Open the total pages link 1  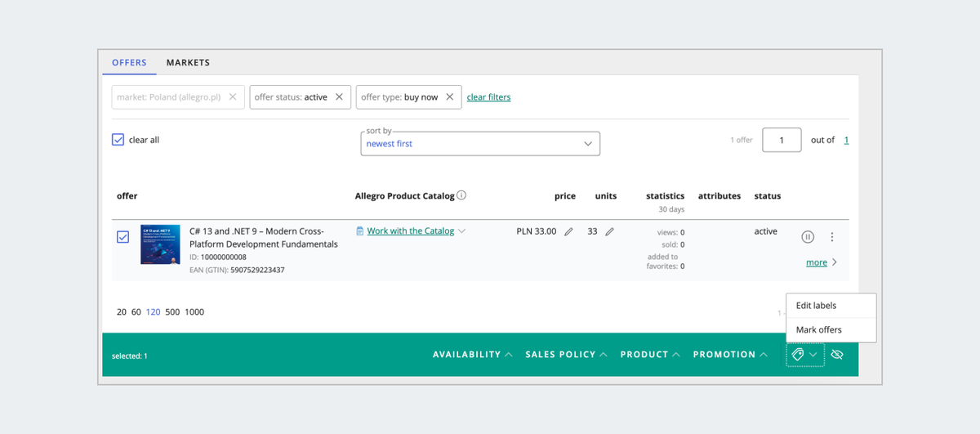[x=846, y=140]
